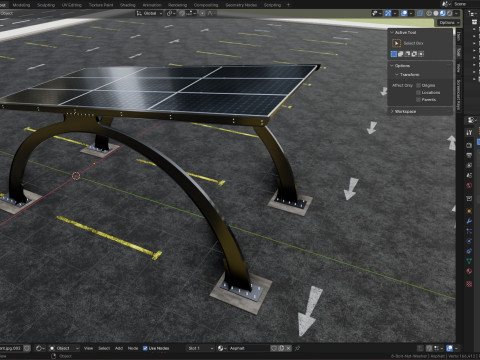Open the Slot 1 material slot dropdown
480x360 pixels.
click(x=200, y=348)
